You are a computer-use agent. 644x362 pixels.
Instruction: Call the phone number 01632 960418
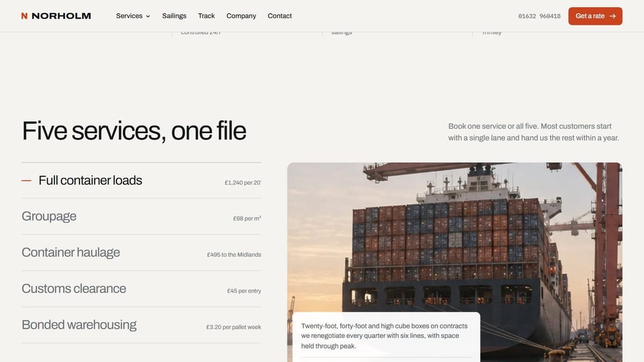(539, 16)
